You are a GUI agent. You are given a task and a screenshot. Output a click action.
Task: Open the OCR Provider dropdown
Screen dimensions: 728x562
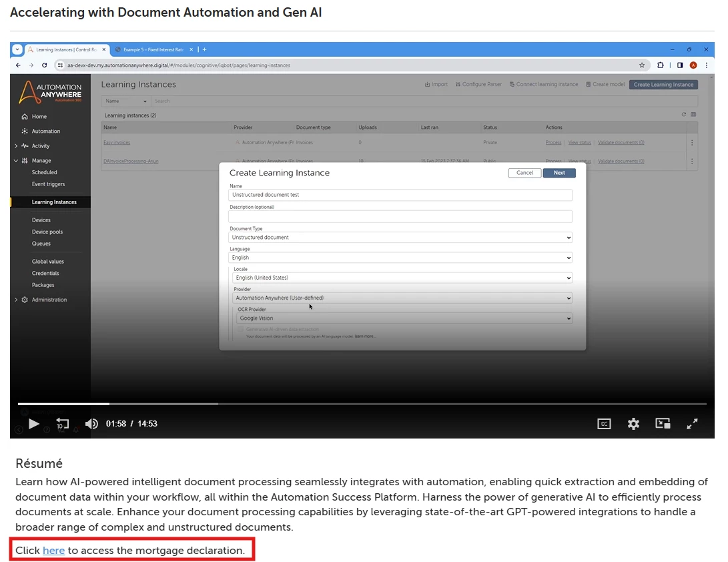coord(404,318)
